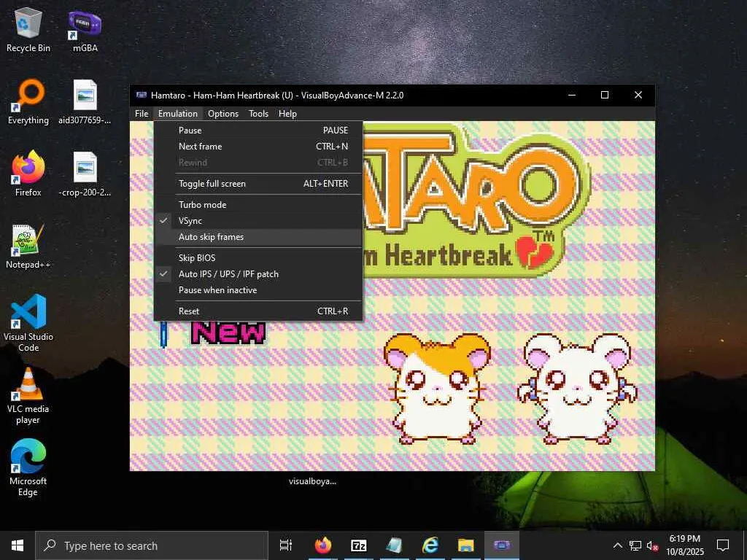
Task: Show hidden system tray icons
Action: 617,545
